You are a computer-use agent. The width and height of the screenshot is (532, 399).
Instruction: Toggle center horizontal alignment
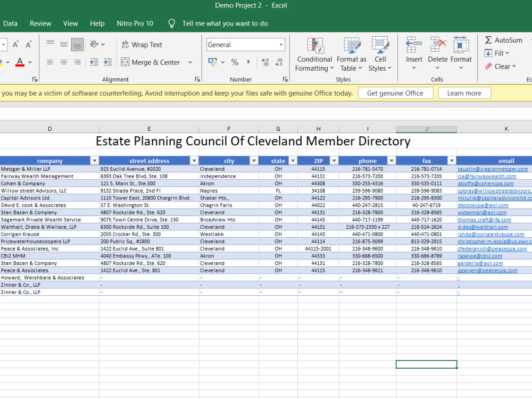click(63, 62)
